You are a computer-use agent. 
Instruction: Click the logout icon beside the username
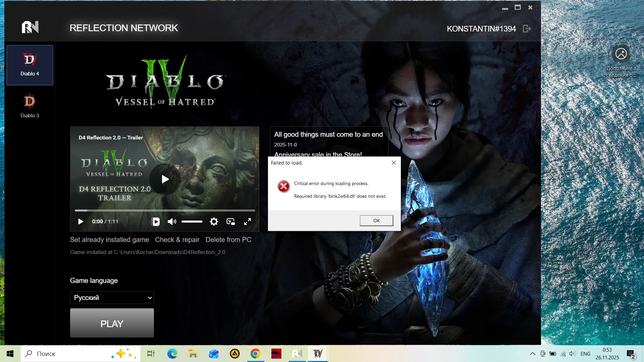click(527, 29)
